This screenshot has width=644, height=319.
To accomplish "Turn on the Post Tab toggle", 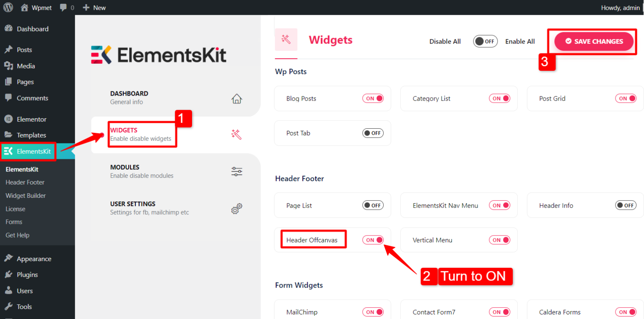I will pos(373,133).
